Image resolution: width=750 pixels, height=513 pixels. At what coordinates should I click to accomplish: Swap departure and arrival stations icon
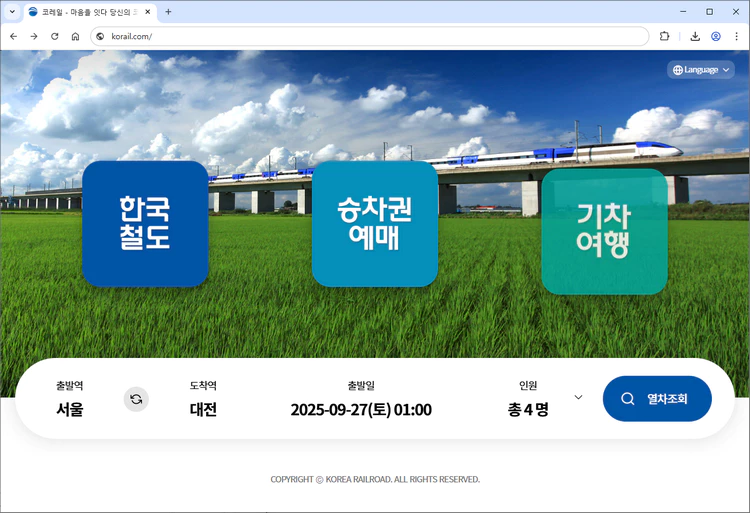click(x=136, y=399)
